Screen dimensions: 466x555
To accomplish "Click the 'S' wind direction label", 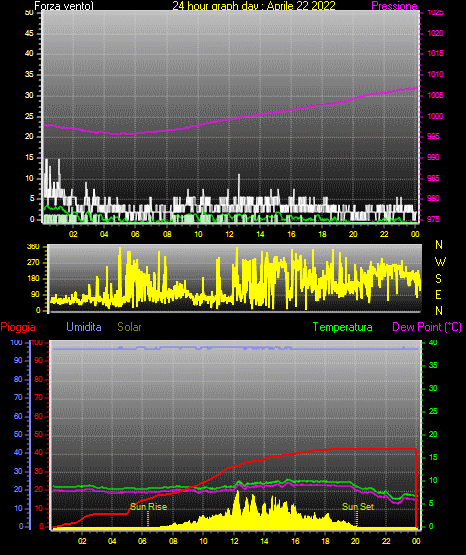I will click(x=438, y=279).
